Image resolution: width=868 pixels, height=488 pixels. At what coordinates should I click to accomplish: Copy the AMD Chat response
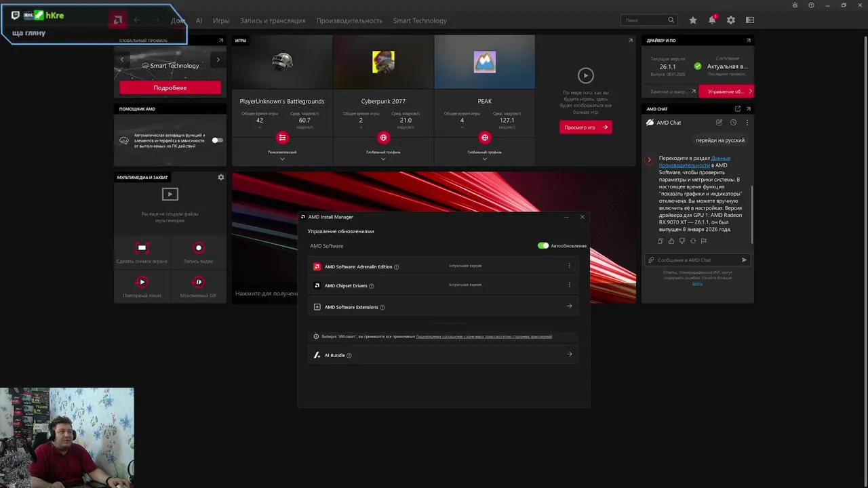coord(660,241)
